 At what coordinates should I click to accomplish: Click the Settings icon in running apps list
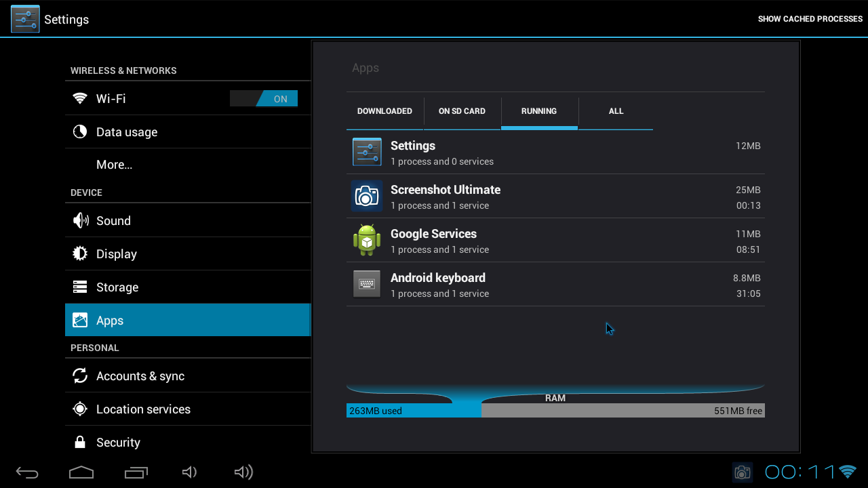tap(367, 152)
